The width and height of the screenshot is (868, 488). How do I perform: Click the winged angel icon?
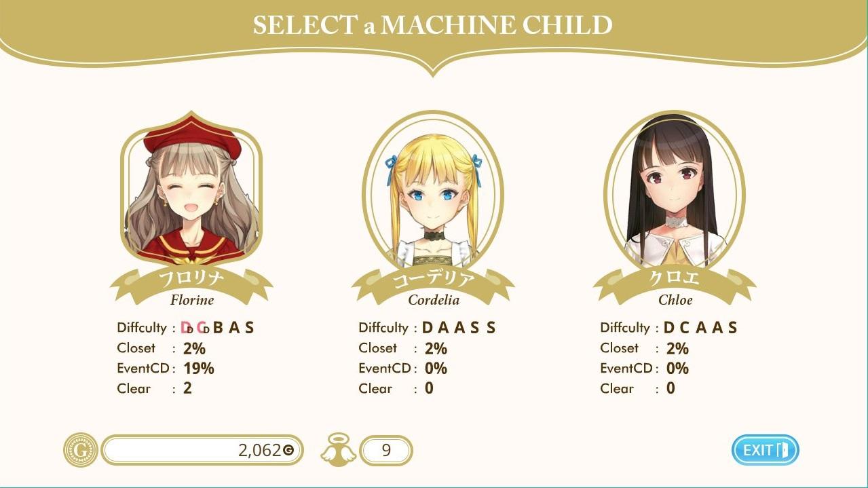337,450
